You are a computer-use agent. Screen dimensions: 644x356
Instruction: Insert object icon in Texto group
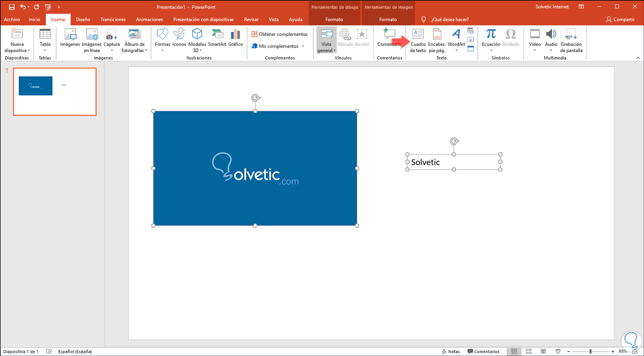[471, 48]
